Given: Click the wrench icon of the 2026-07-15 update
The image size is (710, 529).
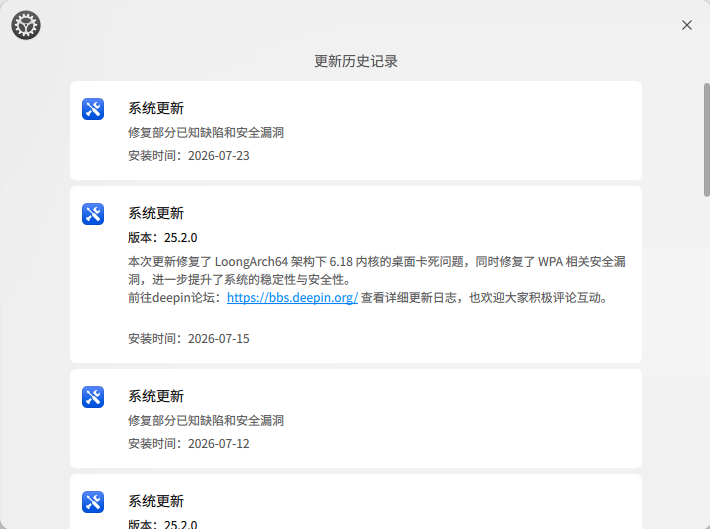Looking at the screenshot, I should (93, 214).
